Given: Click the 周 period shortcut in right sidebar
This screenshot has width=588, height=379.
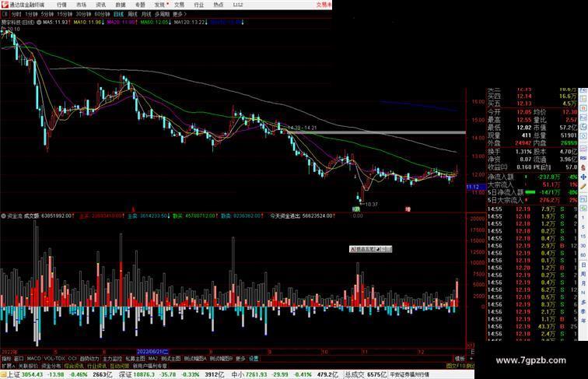Looking at the screenshot, I should coord(583,274).
